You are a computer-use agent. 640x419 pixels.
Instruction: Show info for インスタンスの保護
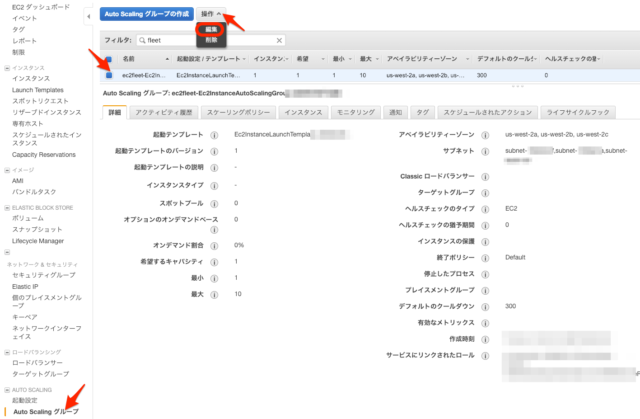pos(485,242)
